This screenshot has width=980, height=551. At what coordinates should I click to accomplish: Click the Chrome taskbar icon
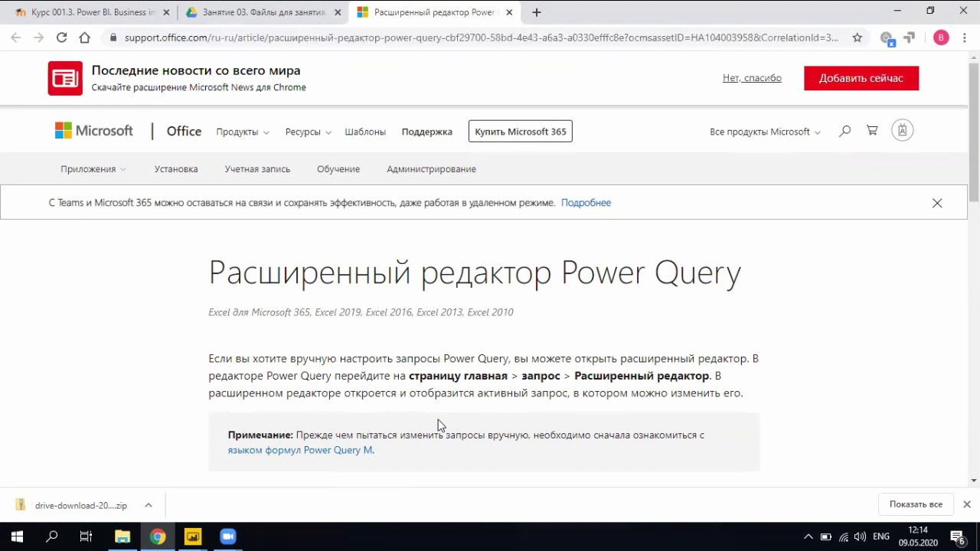point(158,536)
